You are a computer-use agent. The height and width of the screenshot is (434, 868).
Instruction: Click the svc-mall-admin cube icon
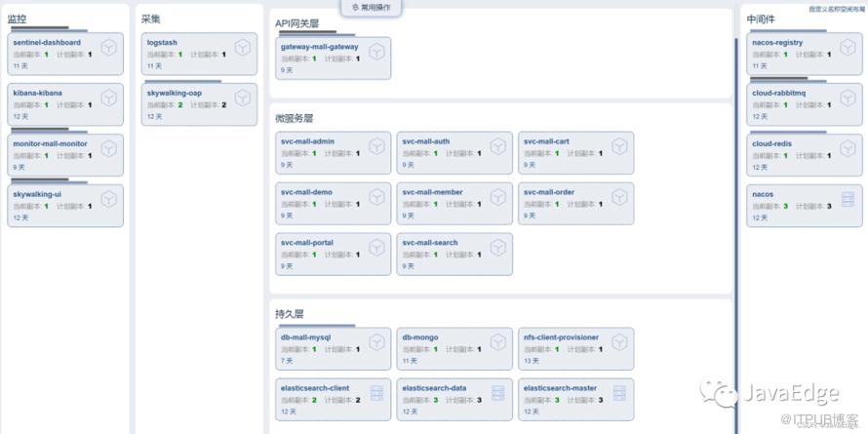tap(377, 146)
